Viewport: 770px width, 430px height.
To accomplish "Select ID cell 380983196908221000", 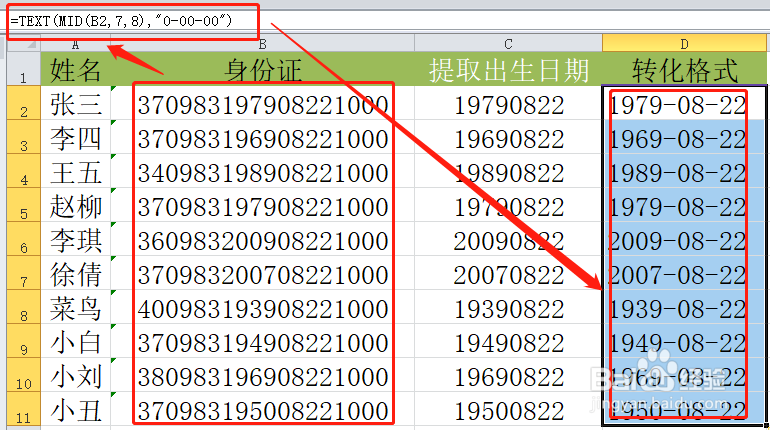I will pyautogui.click(x=263, y=375).
